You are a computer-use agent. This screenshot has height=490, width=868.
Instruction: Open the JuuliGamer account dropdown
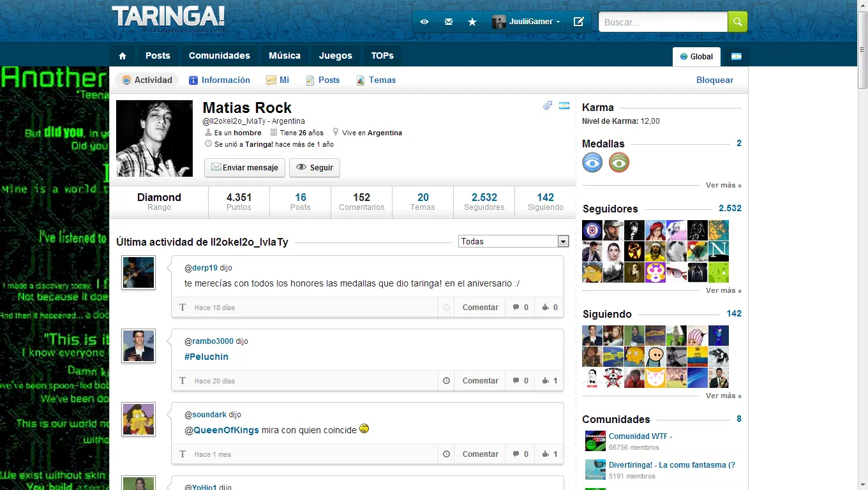pos(526,22)
